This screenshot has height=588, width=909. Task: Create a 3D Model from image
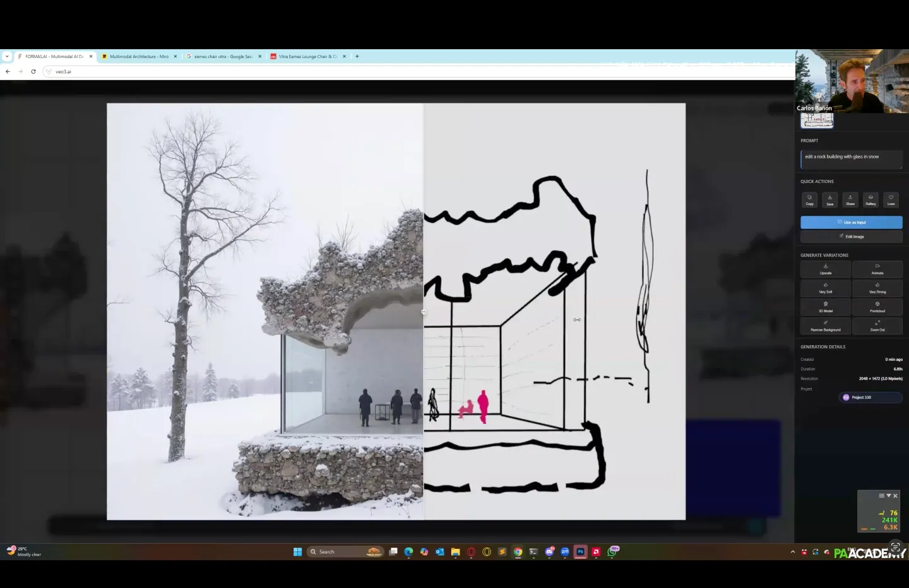pos(826,307)
